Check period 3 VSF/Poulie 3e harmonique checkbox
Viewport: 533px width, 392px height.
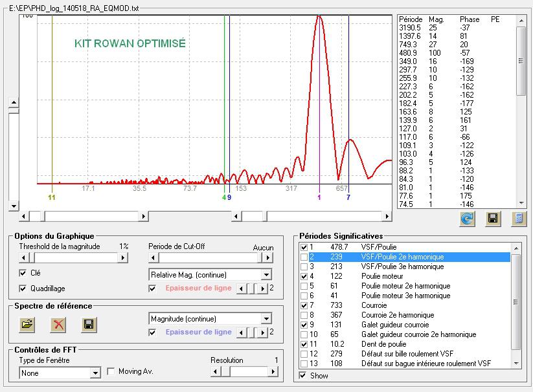(x=304, y=267)
